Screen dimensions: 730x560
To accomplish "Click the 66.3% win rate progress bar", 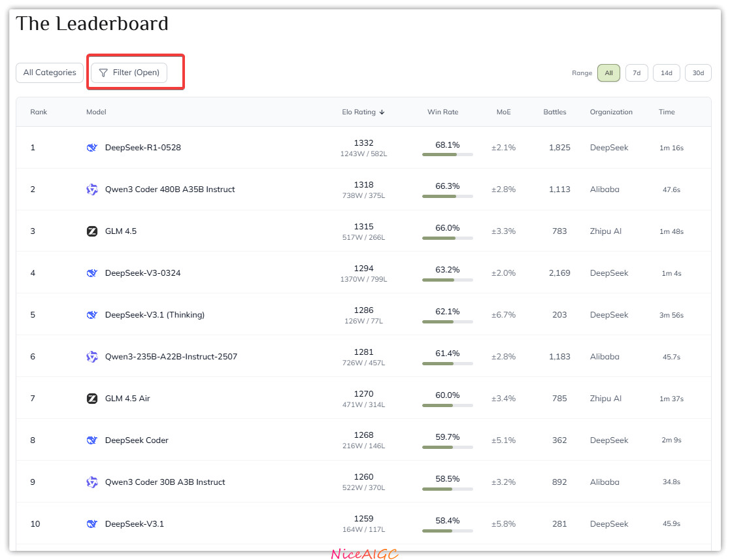I will coord(448,197).
